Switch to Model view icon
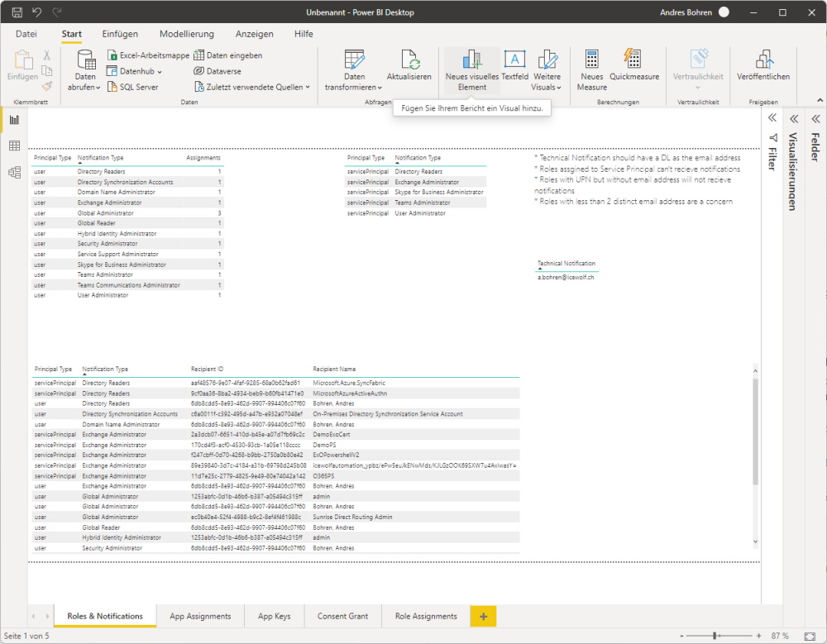 (x=14, y=172)
